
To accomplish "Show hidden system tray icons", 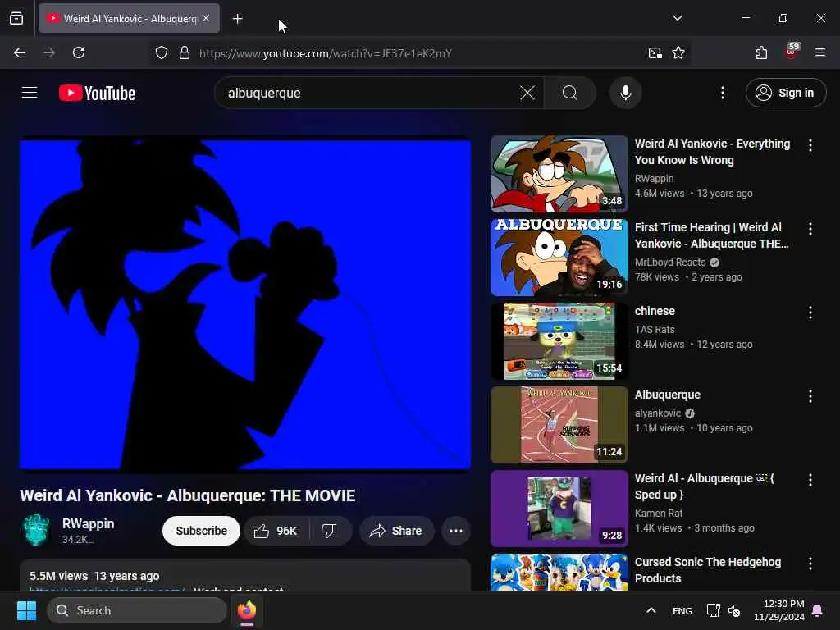I will tap(651, 610).
